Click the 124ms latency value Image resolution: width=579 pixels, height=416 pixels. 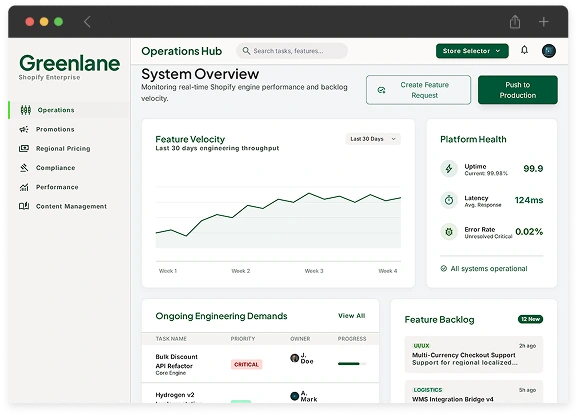coord(529,200)
